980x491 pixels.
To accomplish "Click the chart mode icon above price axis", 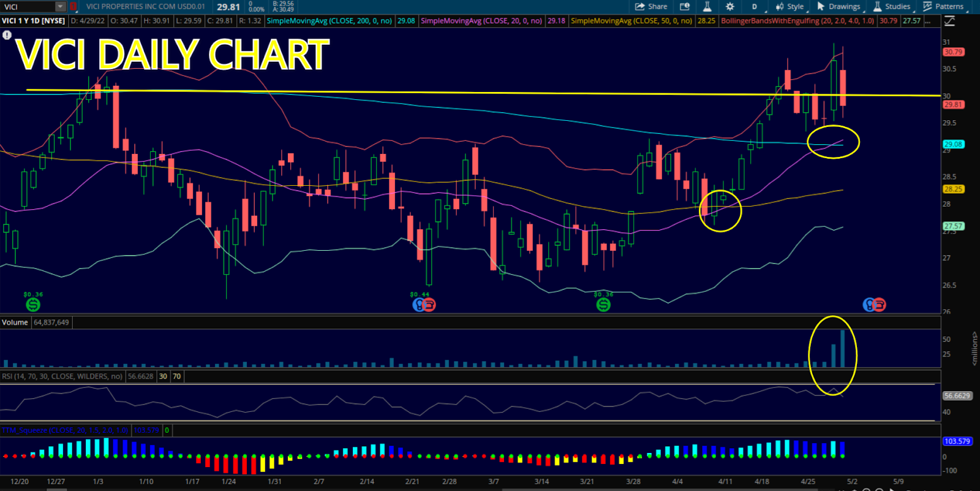I will point(949,21).
